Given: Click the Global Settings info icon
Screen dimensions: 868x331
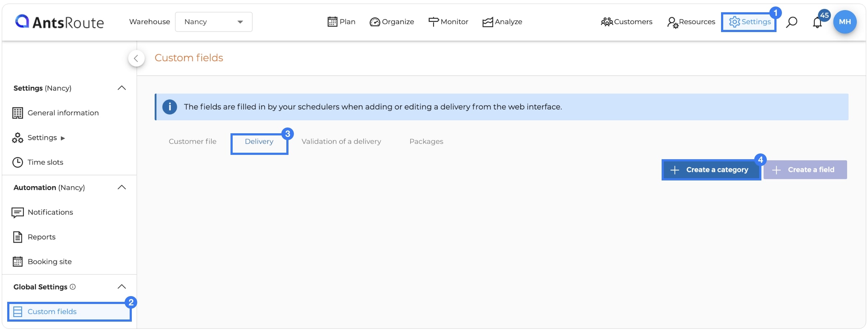Looking at the screenshot, I should [x=73, y=287].
